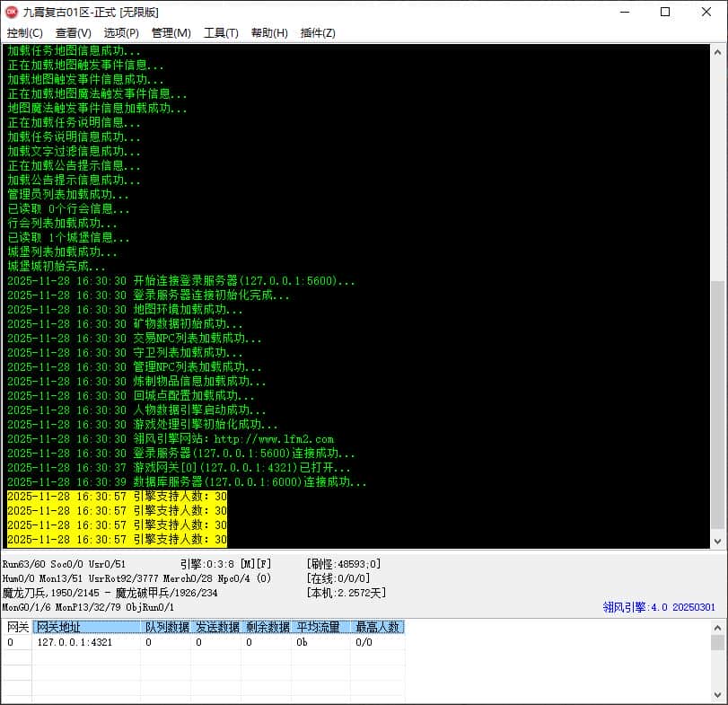Open the 查看(V) menu
The image size is (728, 705).
coord(74,33)
